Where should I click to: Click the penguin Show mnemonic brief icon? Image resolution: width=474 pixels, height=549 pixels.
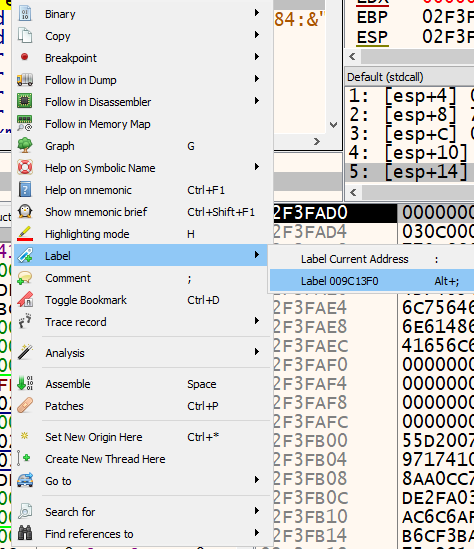coord(25,211)
